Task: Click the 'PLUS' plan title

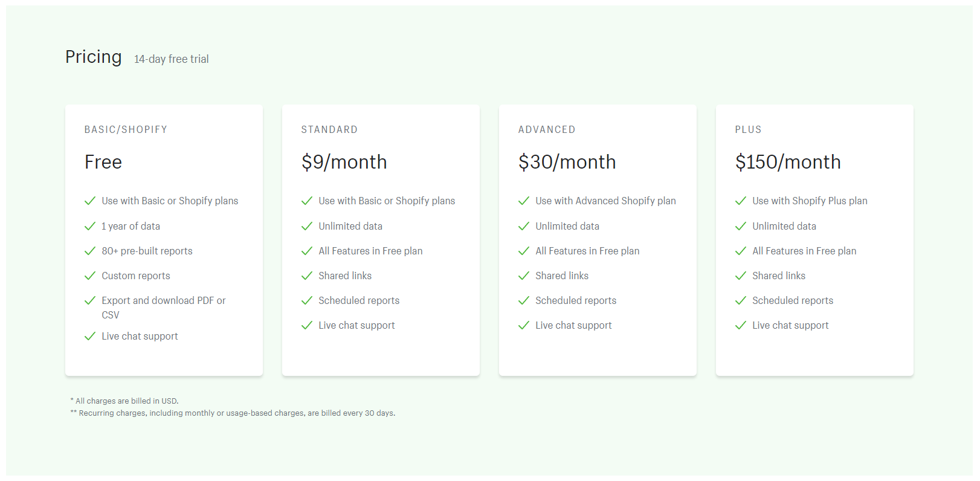Action: pyautogui.click(x=748, y=130)
